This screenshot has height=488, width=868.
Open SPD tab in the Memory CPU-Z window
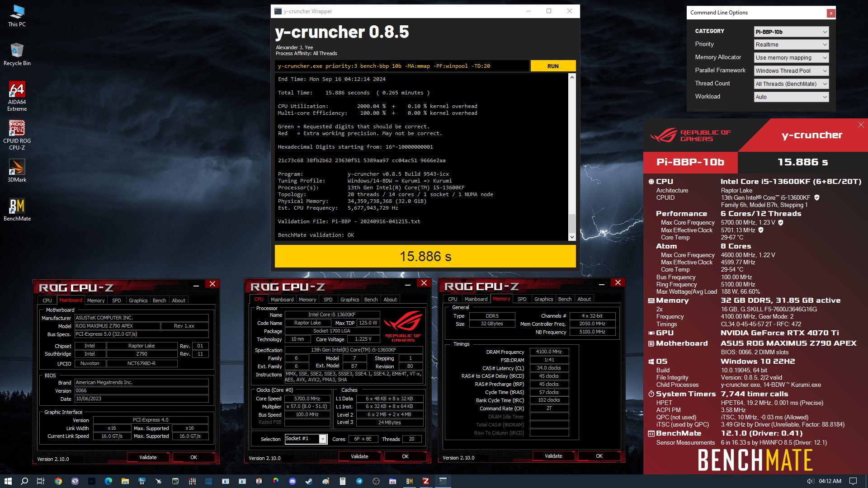(x=522, y=299)
